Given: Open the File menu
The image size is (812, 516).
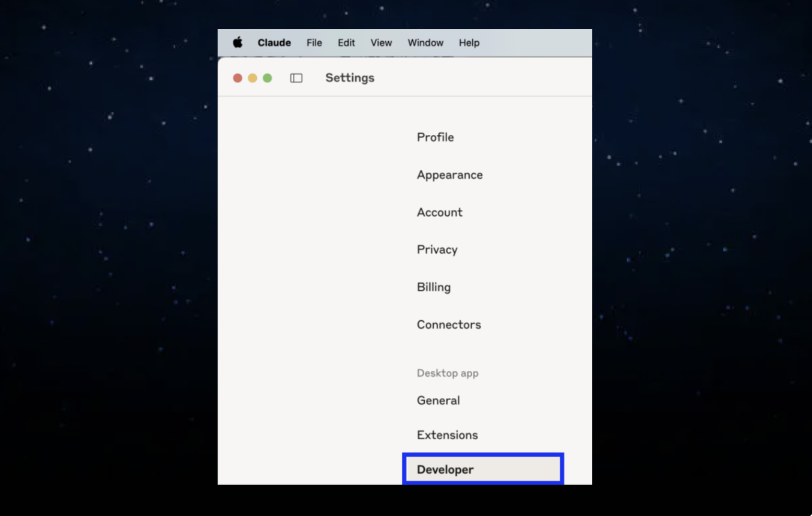Looking at the screenshot, I should tap(314, 43).
